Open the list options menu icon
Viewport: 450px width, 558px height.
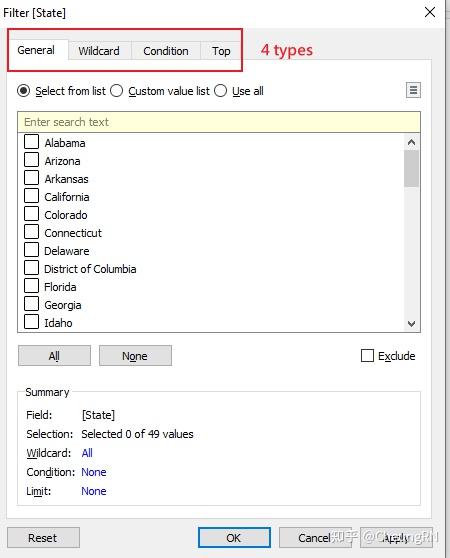413,90
